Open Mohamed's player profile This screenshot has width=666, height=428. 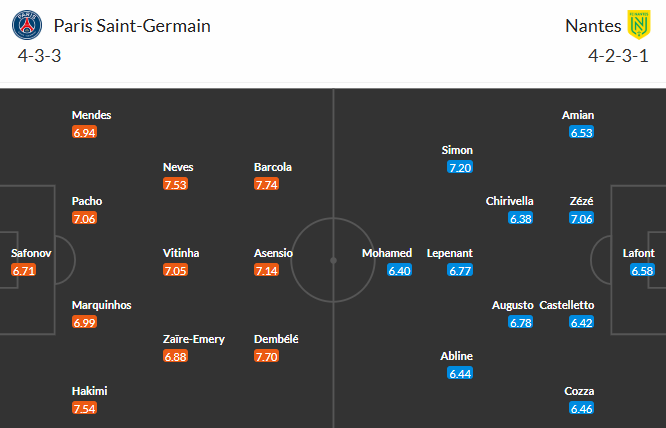point(387,253)
